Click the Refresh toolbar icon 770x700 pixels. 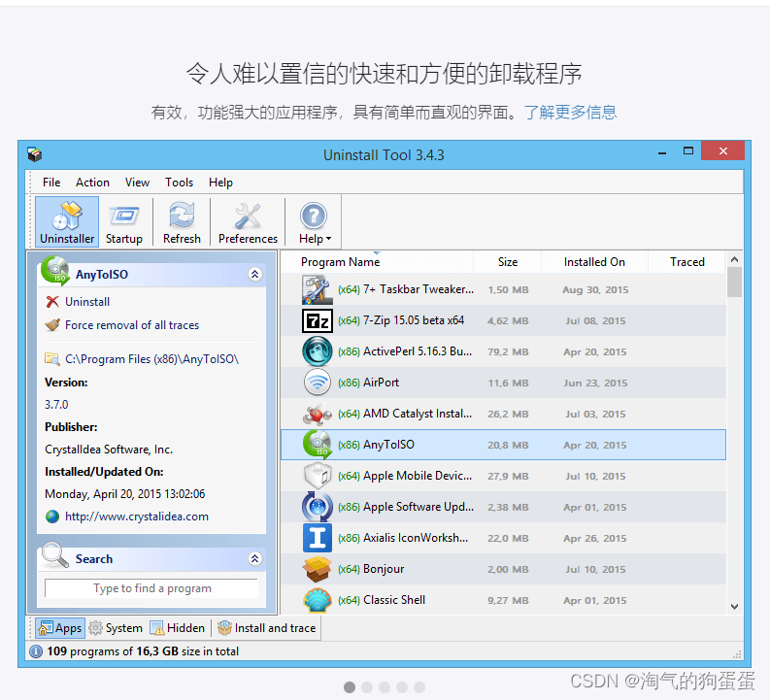click(182, 222)
